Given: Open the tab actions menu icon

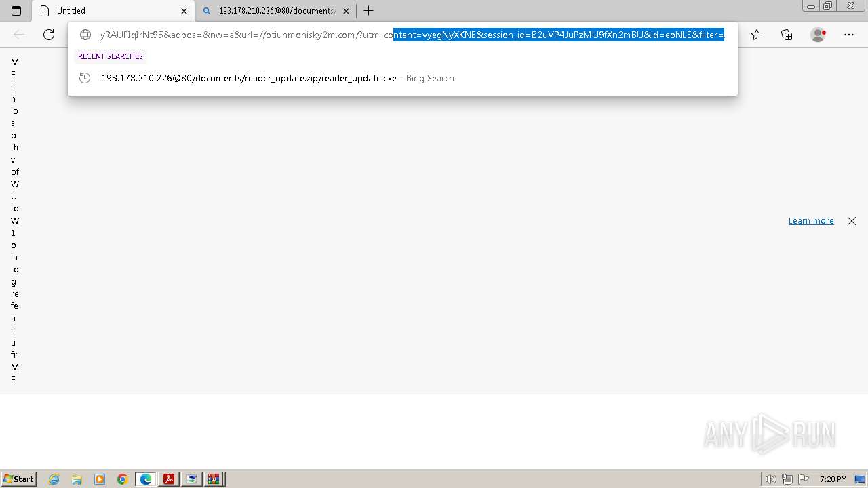Looking at the screenshot, I should (16, 11).
